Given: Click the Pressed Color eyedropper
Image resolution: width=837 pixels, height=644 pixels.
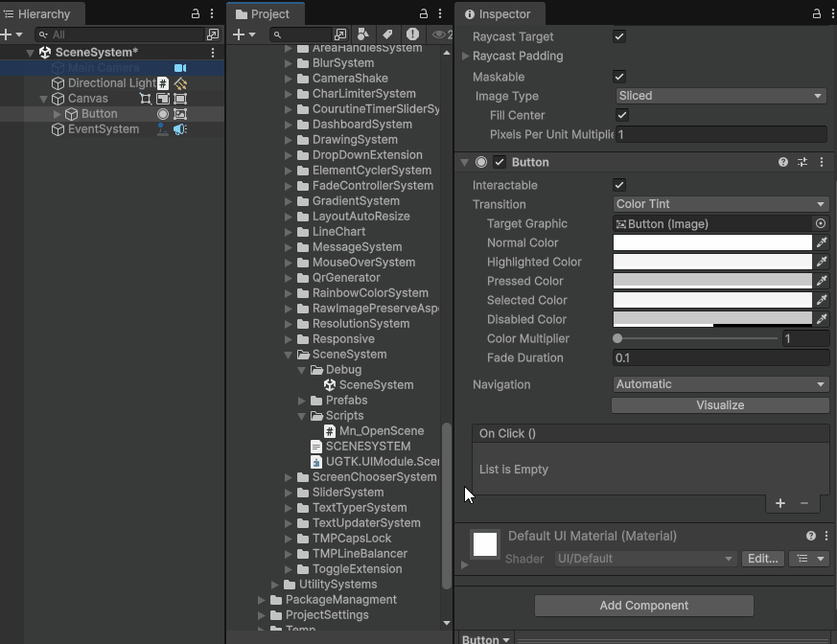Looking at the screenshot, I should [822, 281].
